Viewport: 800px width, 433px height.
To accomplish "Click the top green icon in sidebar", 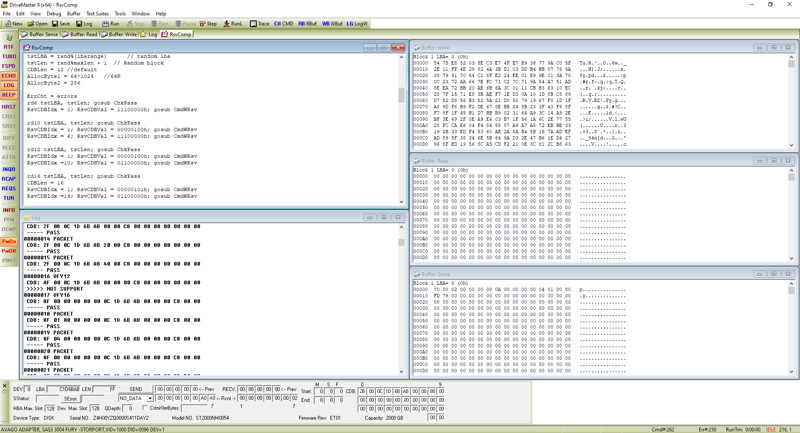I will (x=9, y=37).
